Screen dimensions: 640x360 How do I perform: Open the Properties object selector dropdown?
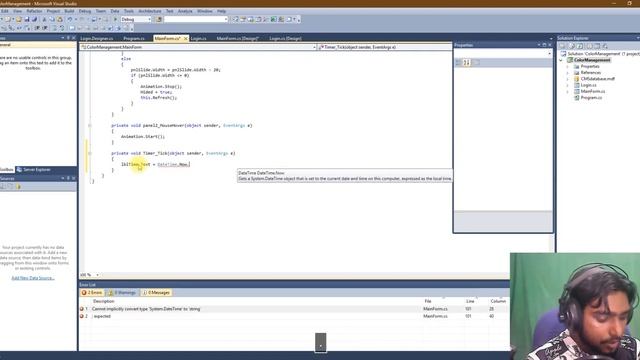point(549,54)
